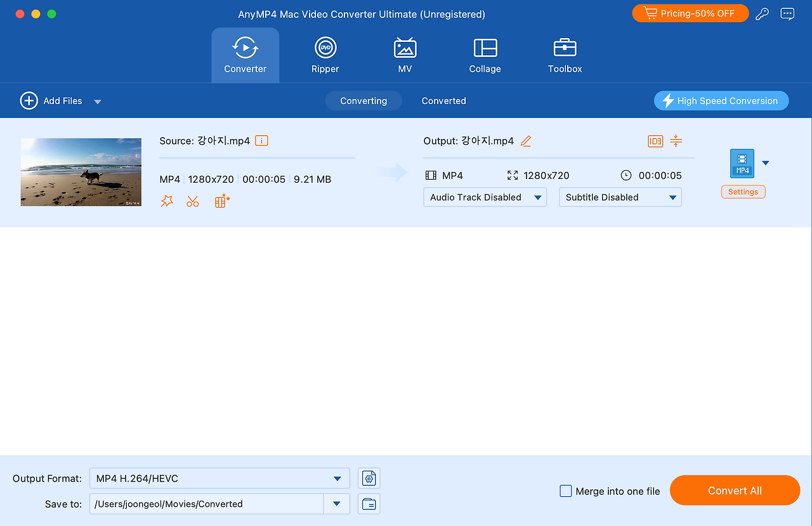Image resolution: width=812 pixels, height=526 pixels.
Task: Click the output resolution 1280x720 value
Action: 546,176
